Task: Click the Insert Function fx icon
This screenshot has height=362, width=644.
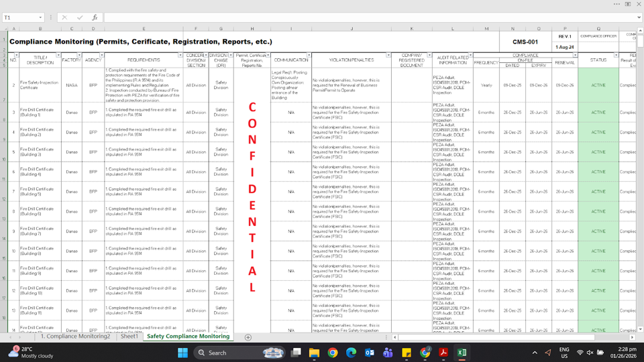Action: point(95,17)
